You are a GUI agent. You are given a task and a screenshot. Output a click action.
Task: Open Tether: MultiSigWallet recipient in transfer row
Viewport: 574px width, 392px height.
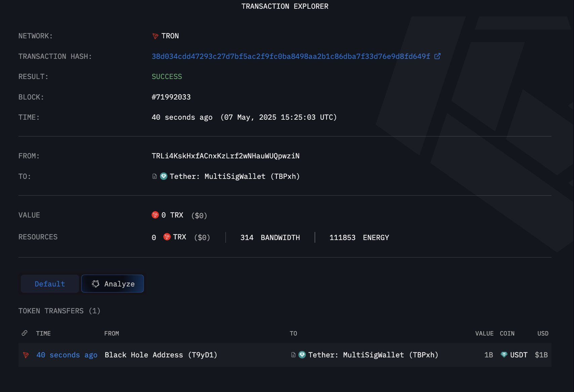point(373,355)
